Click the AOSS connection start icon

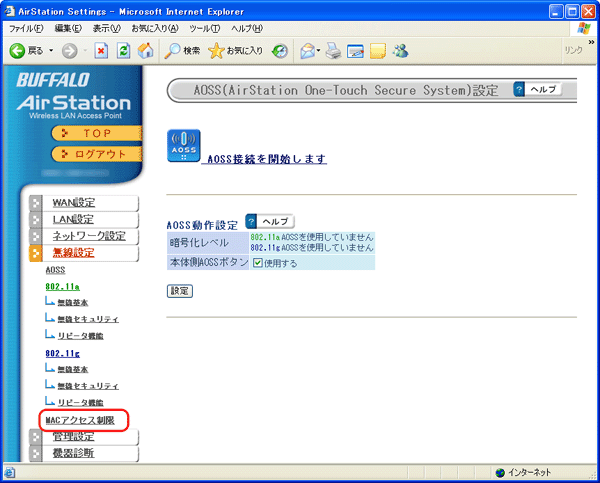(x=184, y=147)
